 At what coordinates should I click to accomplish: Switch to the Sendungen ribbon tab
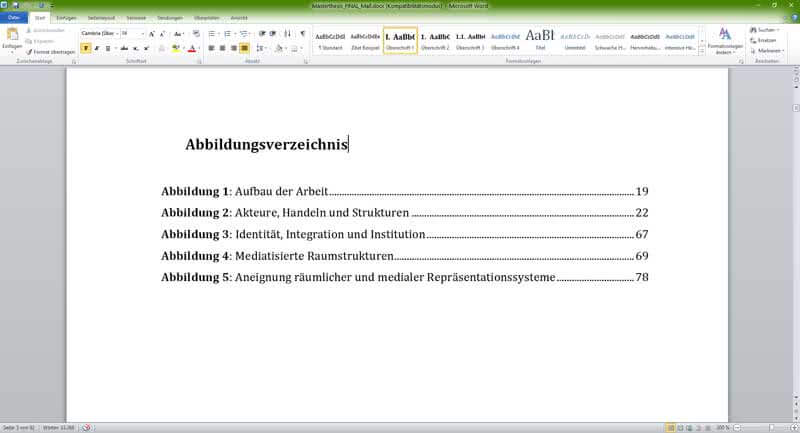coord(170,18)
